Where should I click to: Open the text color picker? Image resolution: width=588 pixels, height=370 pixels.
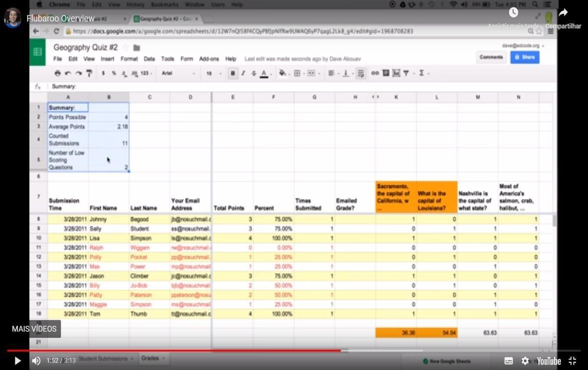click(264, 74)
